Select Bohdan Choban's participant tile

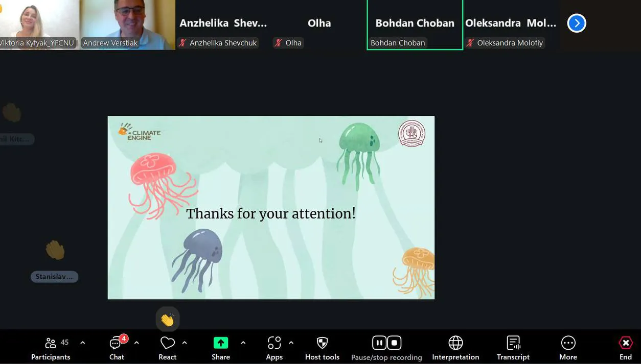pyautogui.click(x=415, y=24)
